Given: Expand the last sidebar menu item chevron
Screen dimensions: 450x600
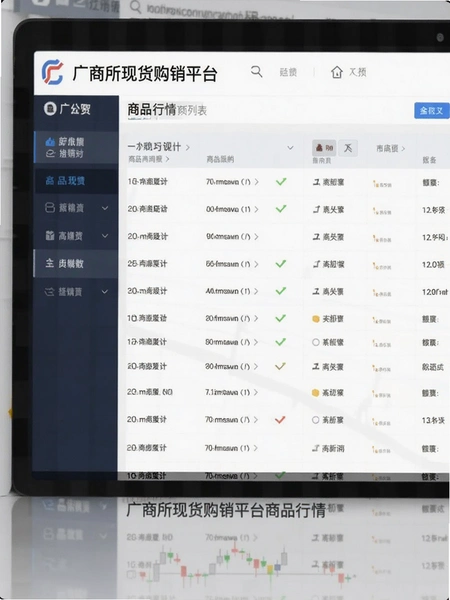Looking at the screenshot, I should [x=105, y=292].
